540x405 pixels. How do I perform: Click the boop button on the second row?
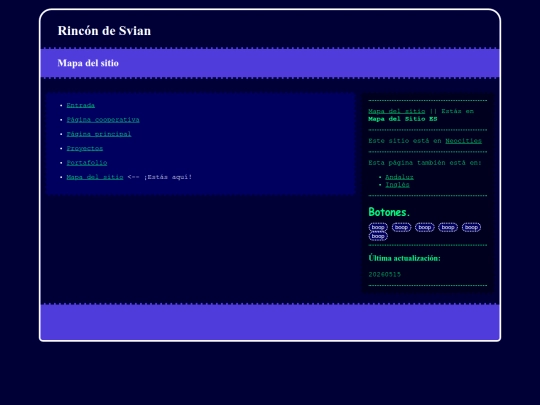point(378,236)
